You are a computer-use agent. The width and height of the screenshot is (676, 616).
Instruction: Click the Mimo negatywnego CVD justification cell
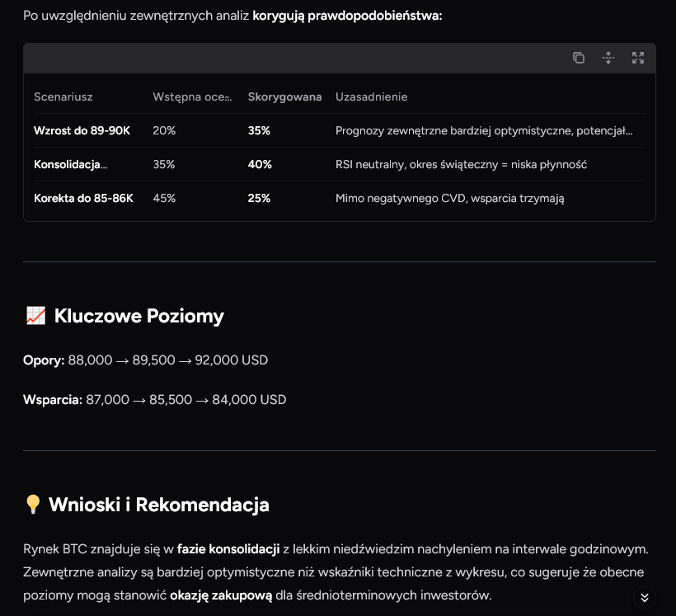(449, 198)
